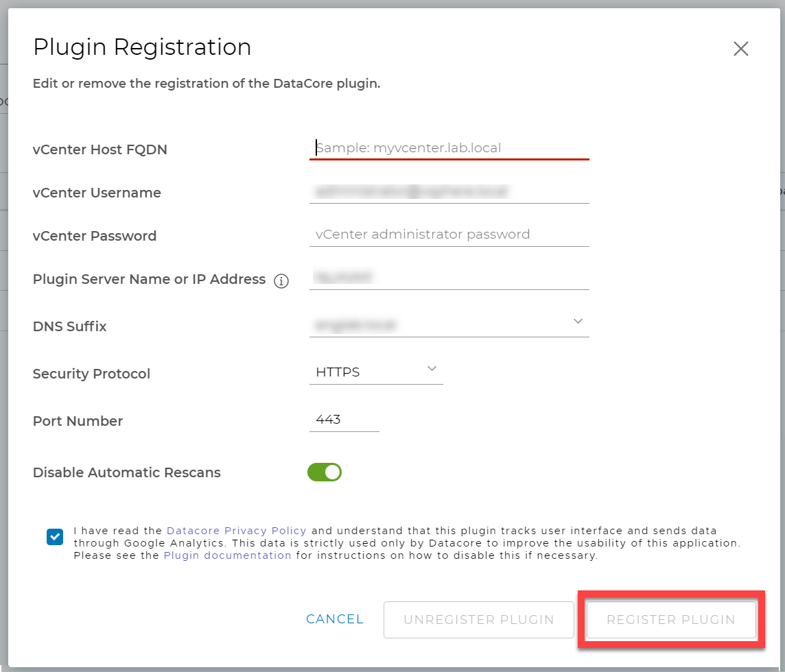This screenshot has height=672, width=785.
Task: Click the Disable Automatic Rescans label
Action: tap(127, 472)
